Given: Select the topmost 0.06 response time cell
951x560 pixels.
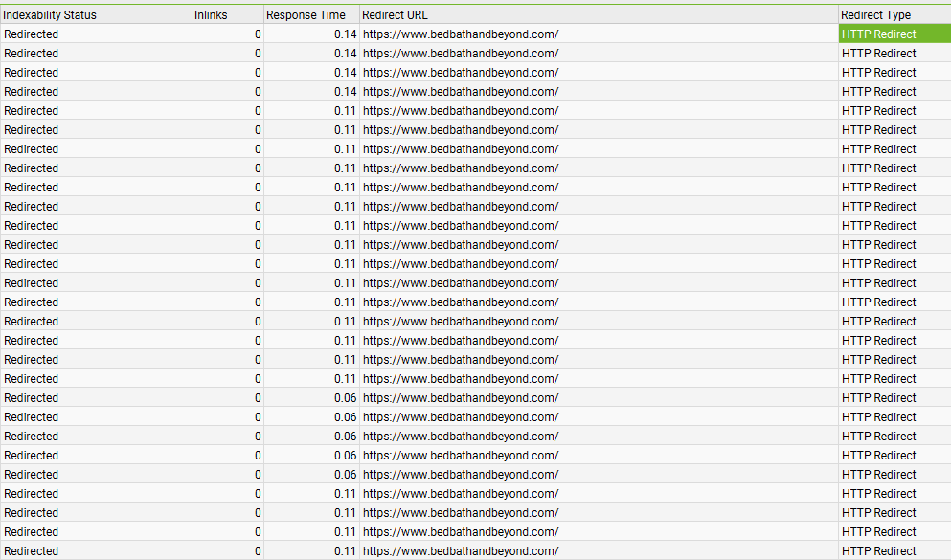Looking at the screenshot, I should point(345,398).
